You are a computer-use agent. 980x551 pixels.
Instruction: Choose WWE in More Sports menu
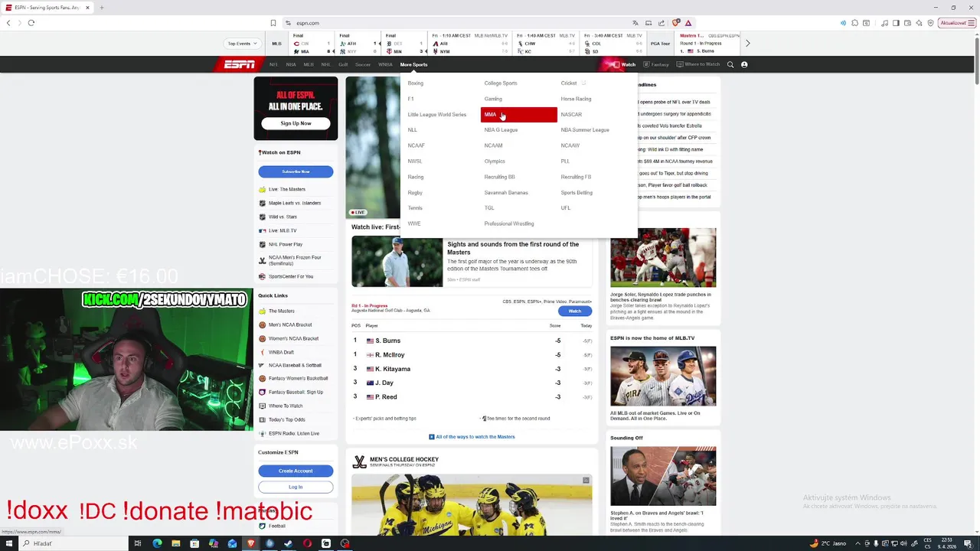414,223
